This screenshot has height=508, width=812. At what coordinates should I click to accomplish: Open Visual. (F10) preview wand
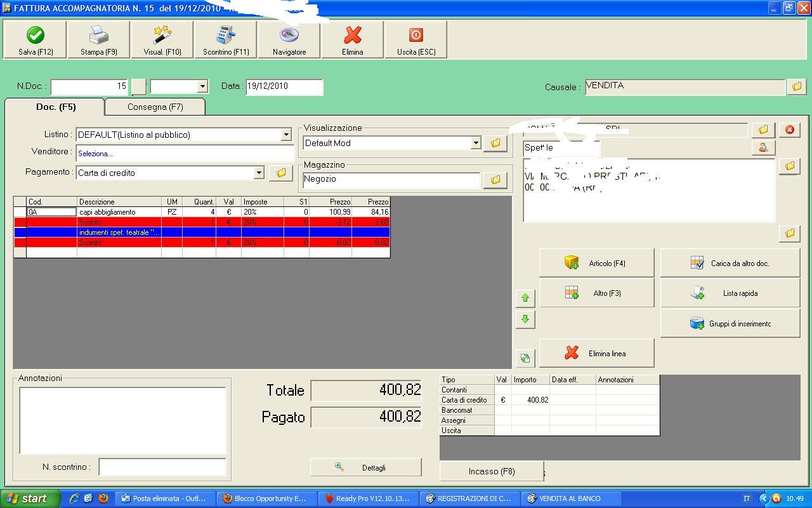click(x=162, y=39)
